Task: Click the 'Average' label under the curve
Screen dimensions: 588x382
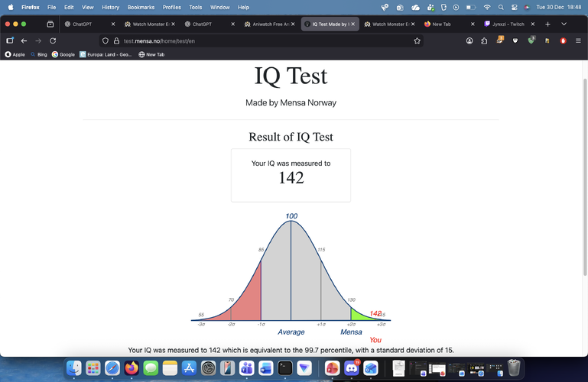Action: coord(291,332)
